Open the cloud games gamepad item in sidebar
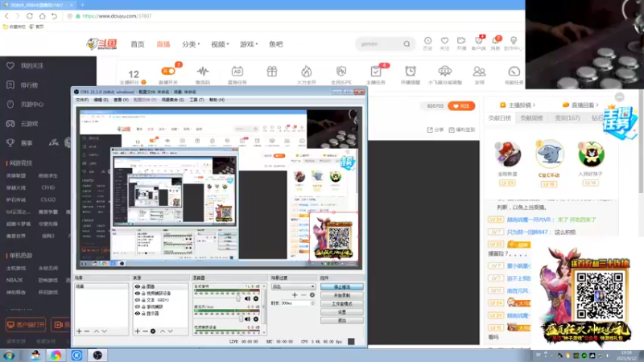The width and height of the screenshot is (644, 362). 25,124
